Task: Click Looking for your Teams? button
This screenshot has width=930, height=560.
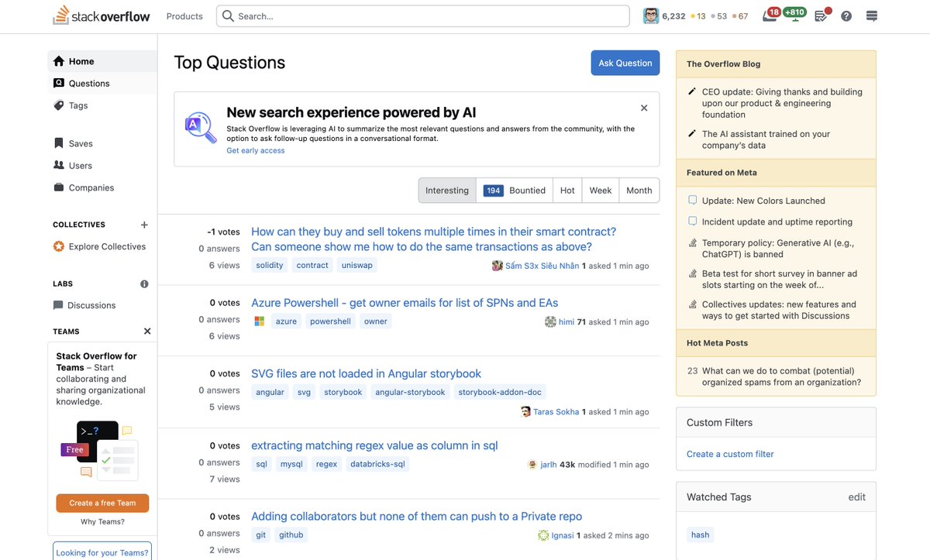Action: (102, 552)
